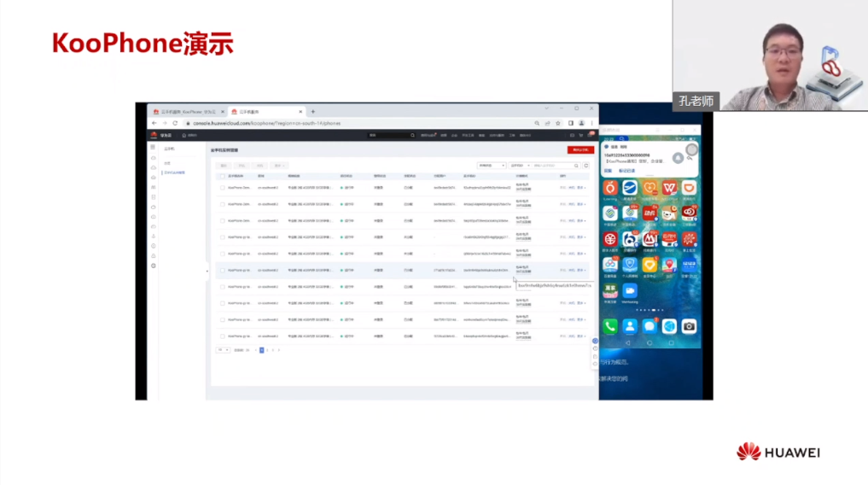The image size is (868, 485).
Task: Open the browser profile avatar
Action: coord(581,123)
